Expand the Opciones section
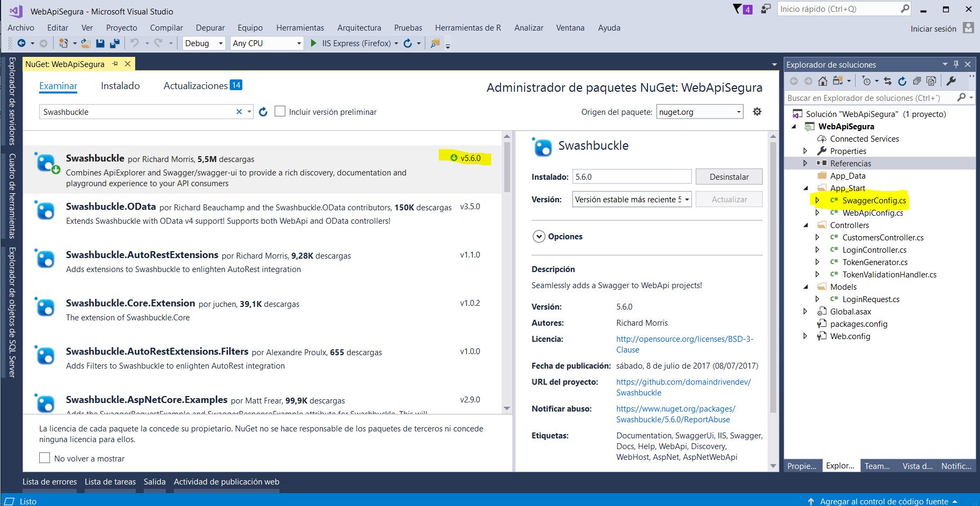980x506 pixels. click(539, 236)
